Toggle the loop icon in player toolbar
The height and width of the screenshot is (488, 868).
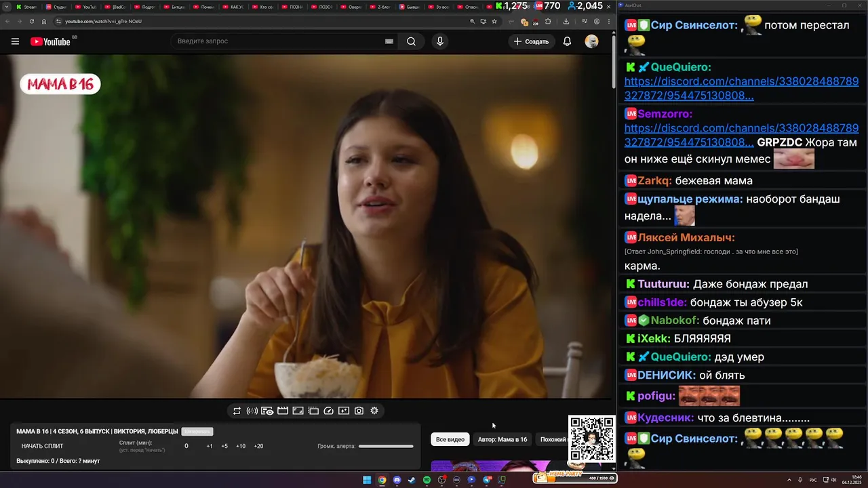pos(237,411)
